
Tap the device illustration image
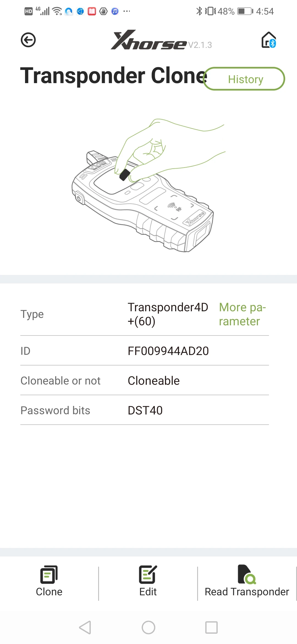point(148,185)
